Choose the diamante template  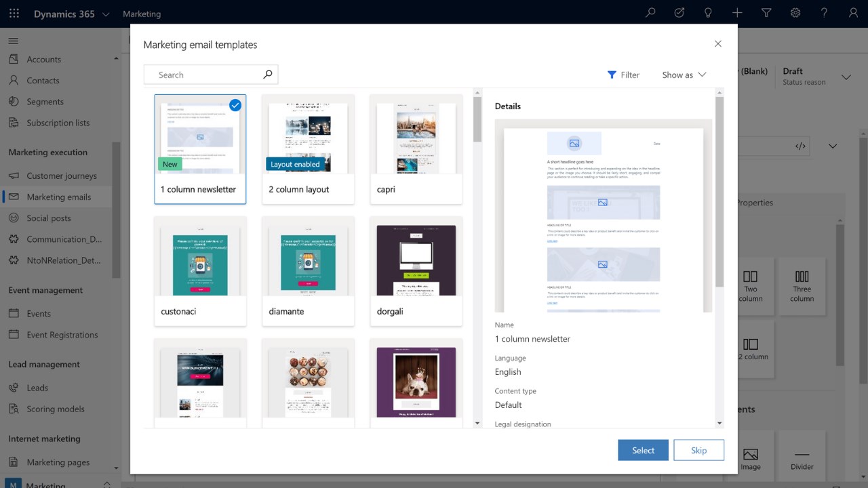(x=308, y=271)
